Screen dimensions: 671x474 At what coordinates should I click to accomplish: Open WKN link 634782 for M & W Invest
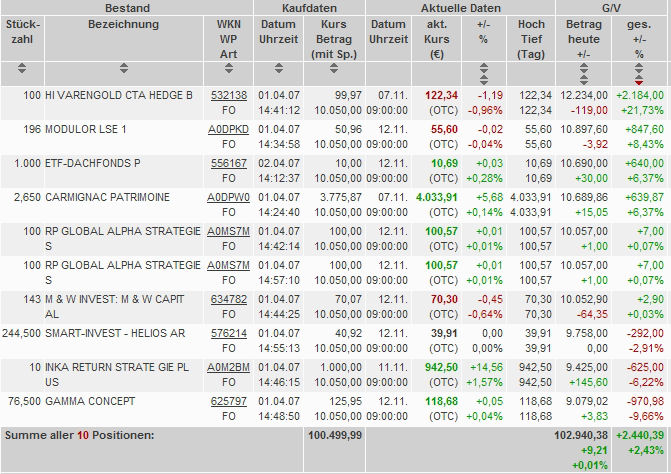[229, 299]
